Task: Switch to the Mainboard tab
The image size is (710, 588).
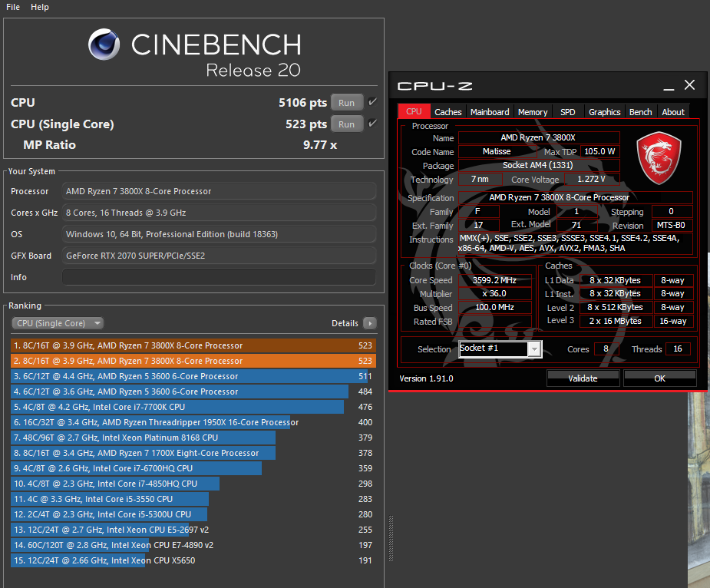Action: [x=490, y=112]
